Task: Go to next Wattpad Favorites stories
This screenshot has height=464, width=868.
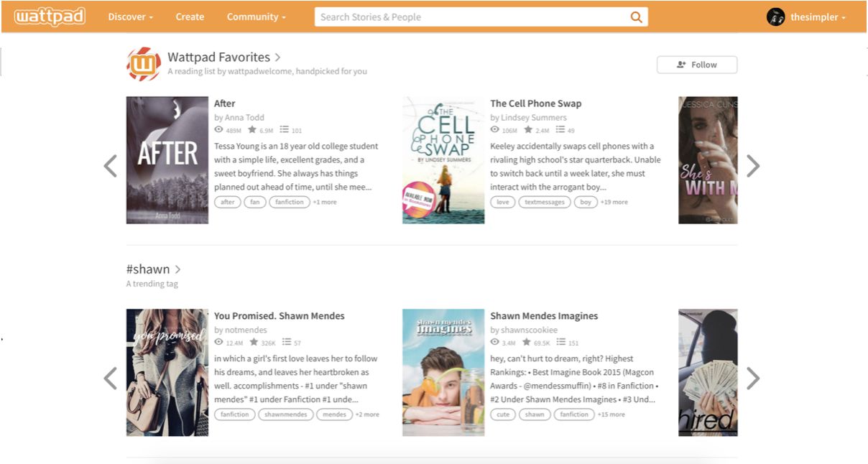Action: (x=752, y=166)
